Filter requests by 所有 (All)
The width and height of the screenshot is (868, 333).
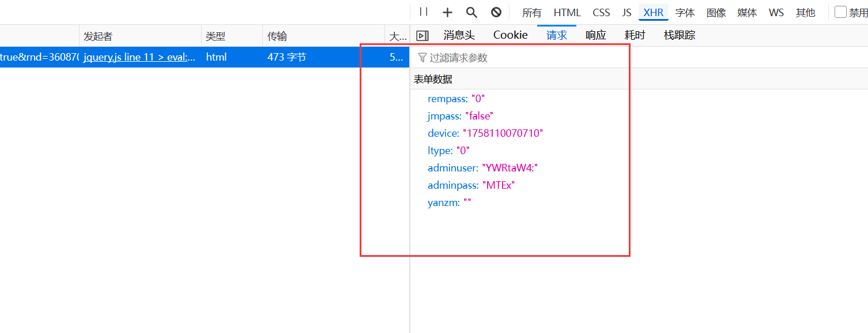pos(532,13)
